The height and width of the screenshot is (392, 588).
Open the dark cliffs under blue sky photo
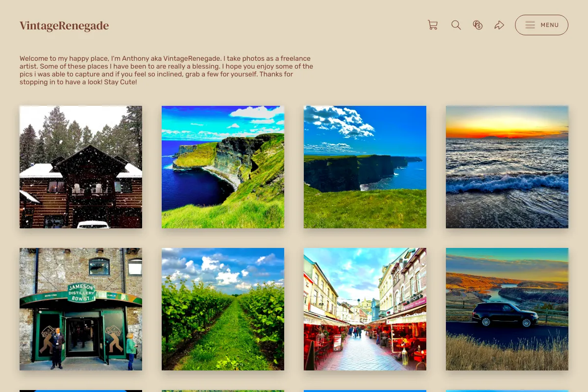(365, 167)
